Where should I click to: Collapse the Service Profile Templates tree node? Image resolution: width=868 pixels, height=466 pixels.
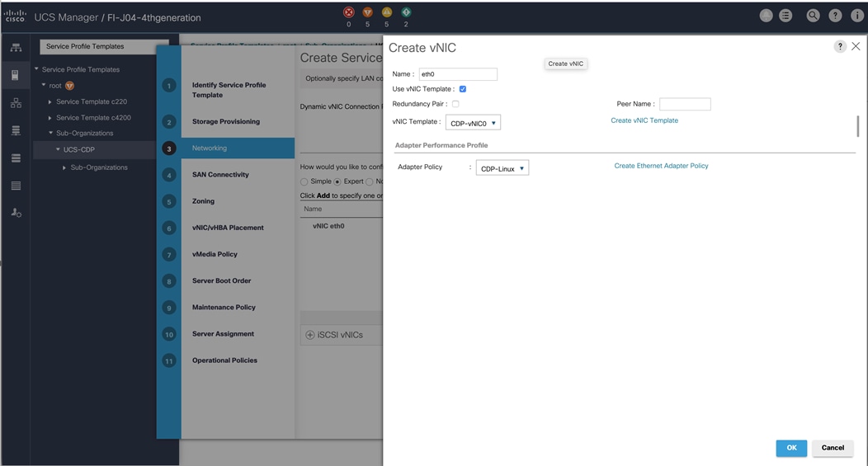(36, 69)
